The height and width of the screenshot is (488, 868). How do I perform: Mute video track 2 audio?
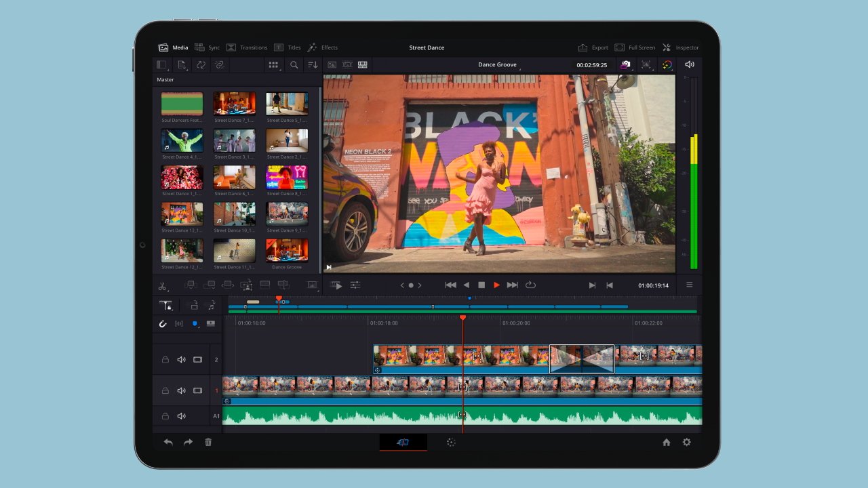click(x=181, y=359)
